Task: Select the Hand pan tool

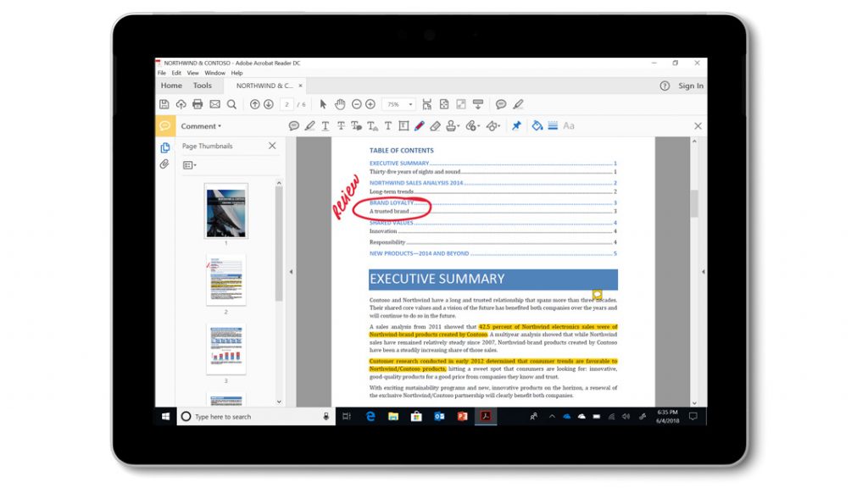Action: click(340, 104)
